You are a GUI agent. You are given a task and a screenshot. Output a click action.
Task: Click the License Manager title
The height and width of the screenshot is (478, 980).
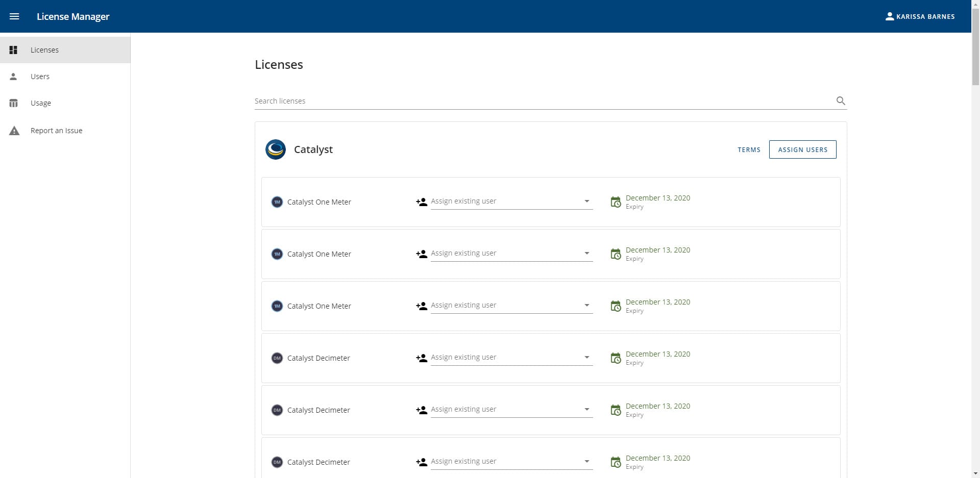73,16
